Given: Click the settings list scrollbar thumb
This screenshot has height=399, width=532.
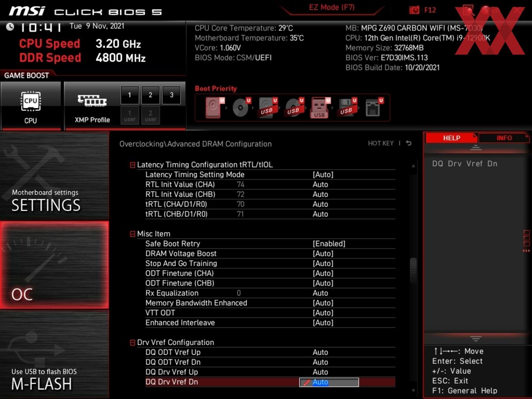Looking at the screenshot, I should click(x=413, y=270).
